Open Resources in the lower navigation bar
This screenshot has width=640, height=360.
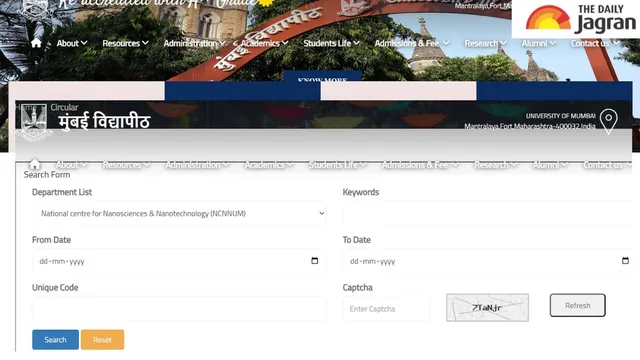pyautogui.click(x=126, y=164)
